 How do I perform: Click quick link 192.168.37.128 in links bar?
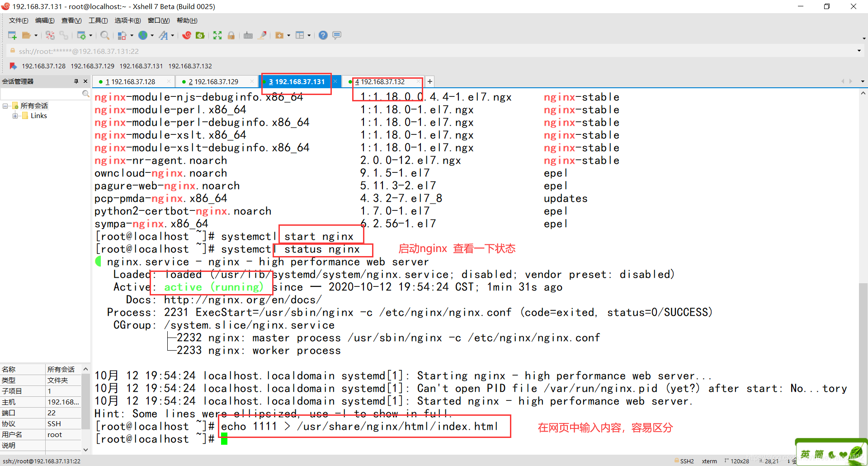tap(43, 66)
